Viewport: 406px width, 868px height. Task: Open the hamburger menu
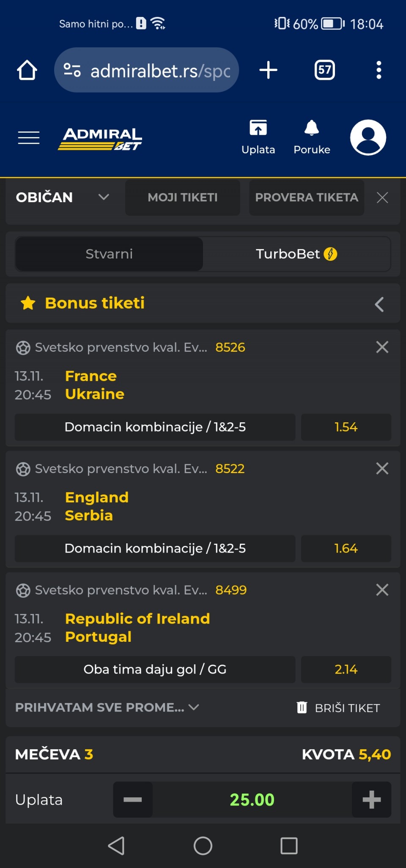29,138
